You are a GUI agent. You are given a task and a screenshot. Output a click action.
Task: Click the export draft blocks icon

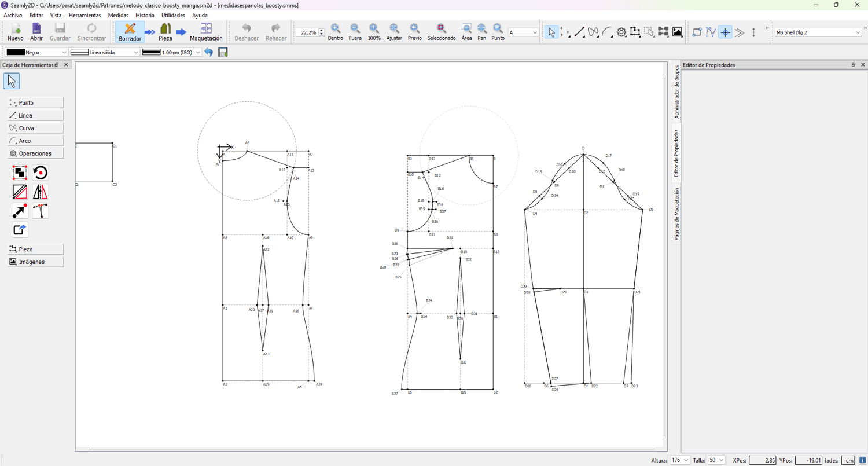[20, 230]
